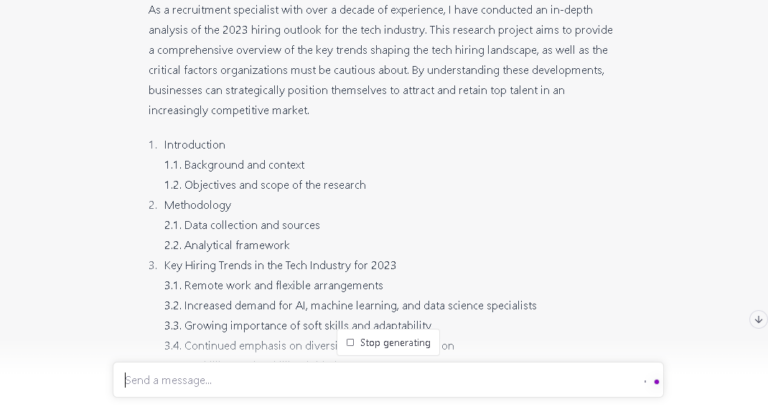Click the 'Background and context' line
This screenshot has width=768, height=412.
tap(244, 165)
